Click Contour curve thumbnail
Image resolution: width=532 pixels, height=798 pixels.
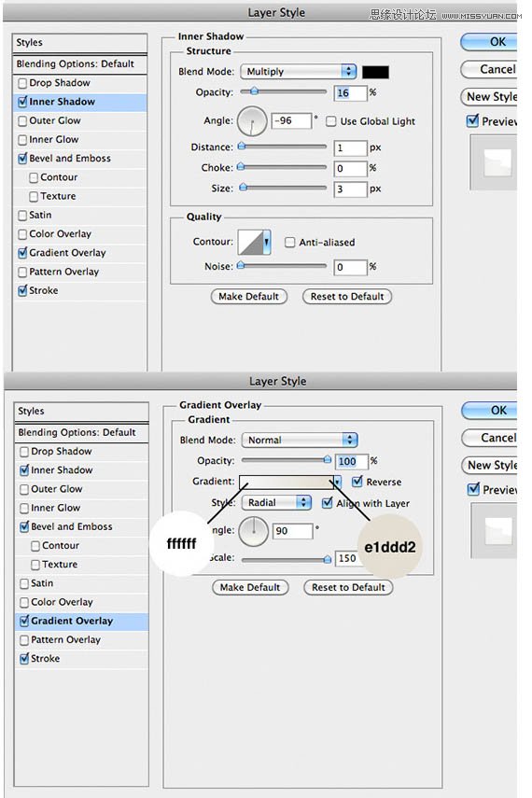point(250,243)
